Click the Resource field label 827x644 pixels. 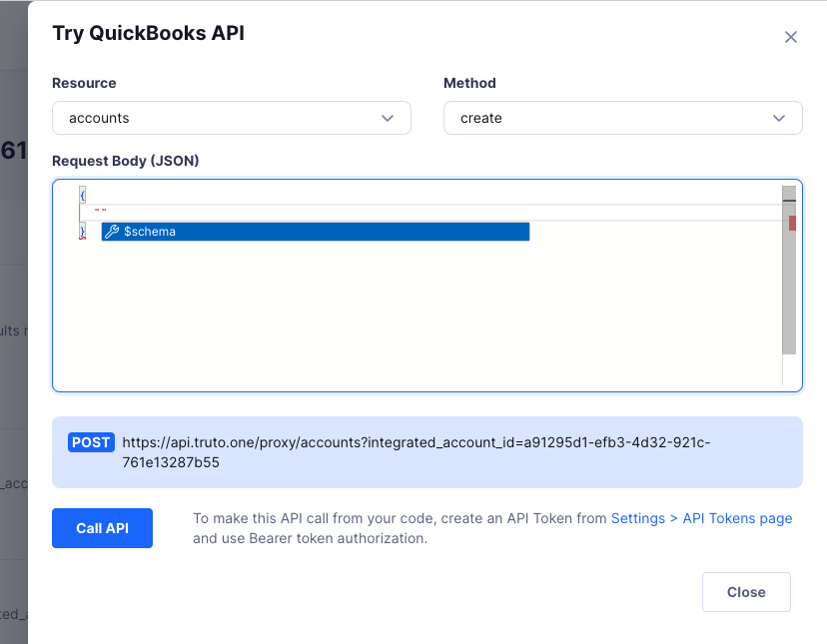tap(84, 83)
